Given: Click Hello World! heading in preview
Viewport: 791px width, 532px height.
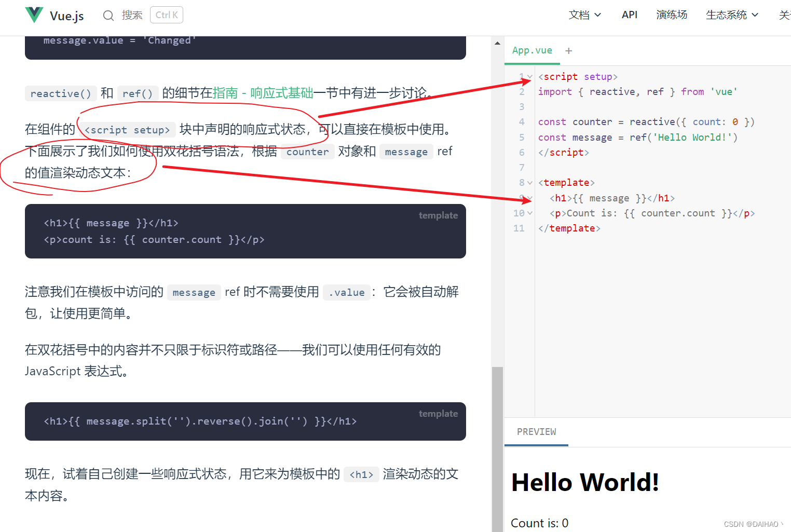Looking at the screenshot, I should click(x=585, y=482).
